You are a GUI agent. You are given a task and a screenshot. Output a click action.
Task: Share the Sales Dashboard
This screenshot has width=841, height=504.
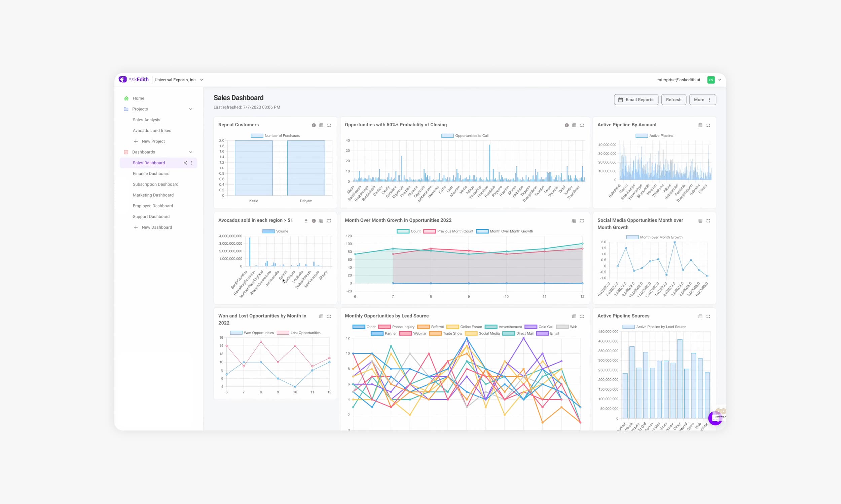click(x=186, y=163)
